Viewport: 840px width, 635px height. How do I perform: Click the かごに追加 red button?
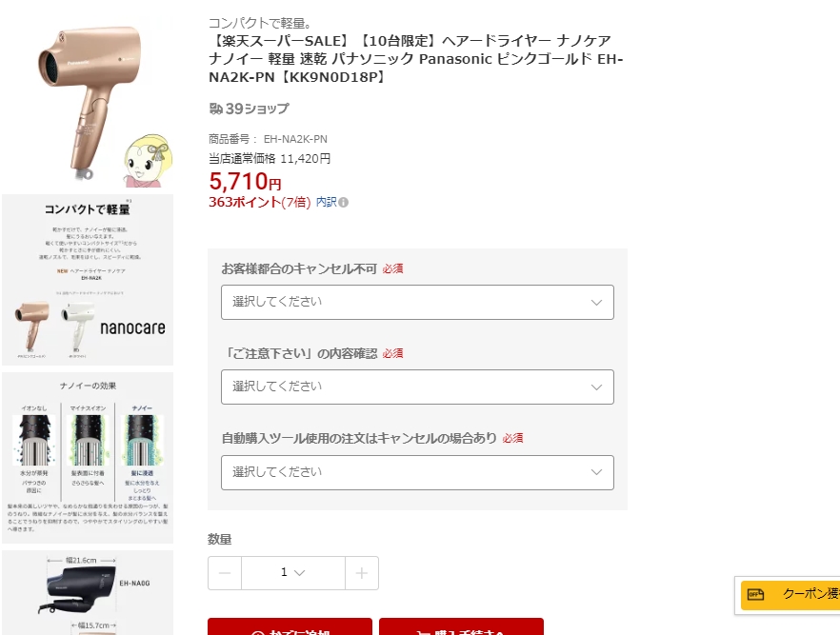pos(290,626)
